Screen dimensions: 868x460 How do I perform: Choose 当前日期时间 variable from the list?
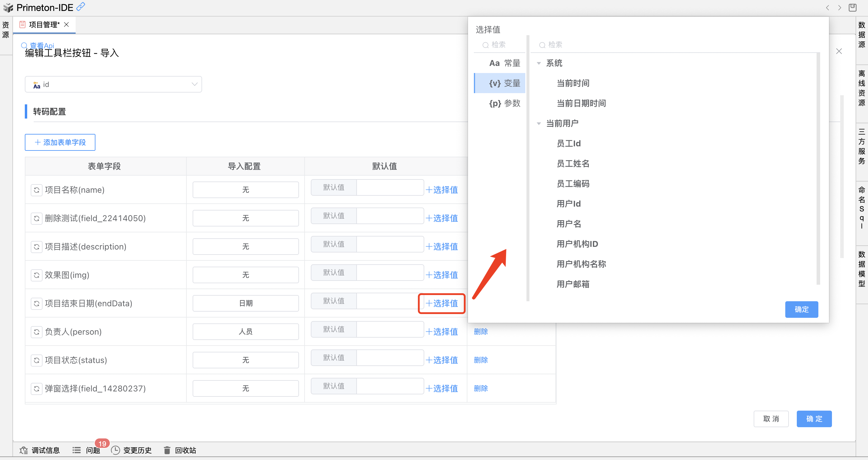581,103
